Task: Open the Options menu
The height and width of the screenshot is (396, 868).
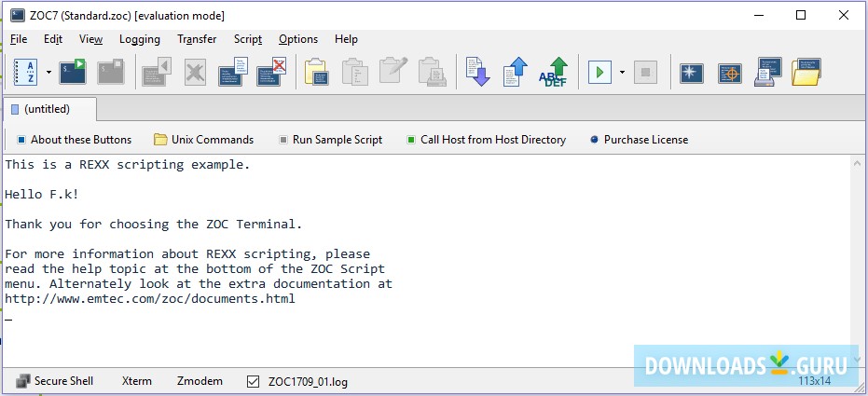Action: tap(298, 39)
